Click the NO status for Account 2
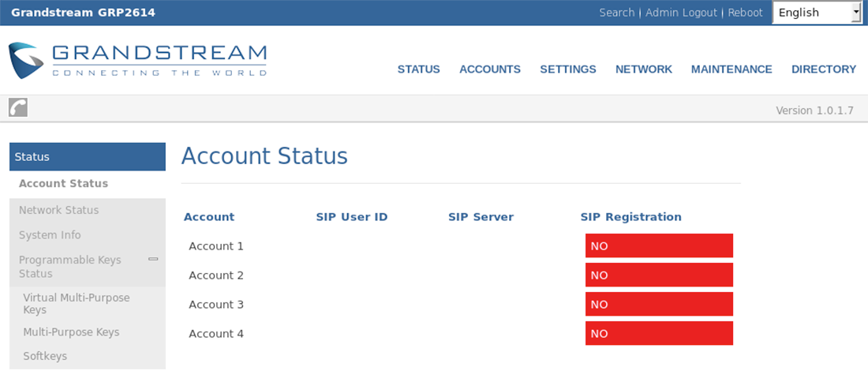This screenshot has width=868, height=371. point(660,275)
